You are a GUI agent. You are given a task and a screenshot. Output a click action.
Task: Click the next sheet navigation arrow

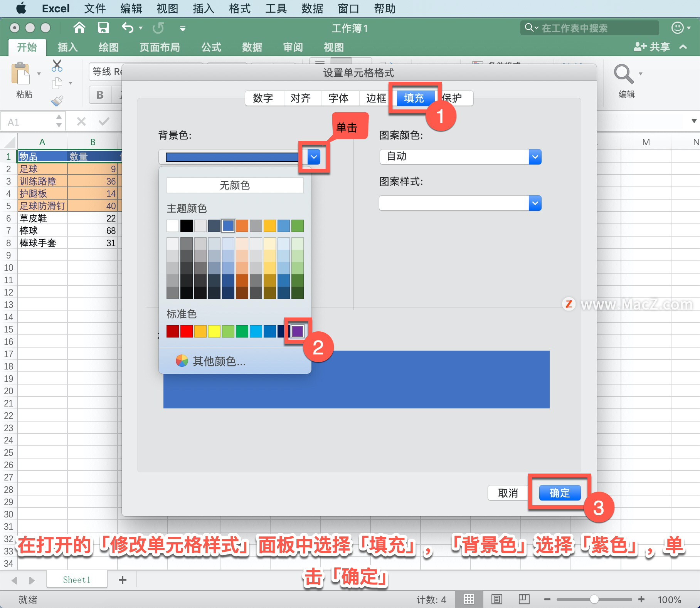pyautogui.click(x=32, y=580)
